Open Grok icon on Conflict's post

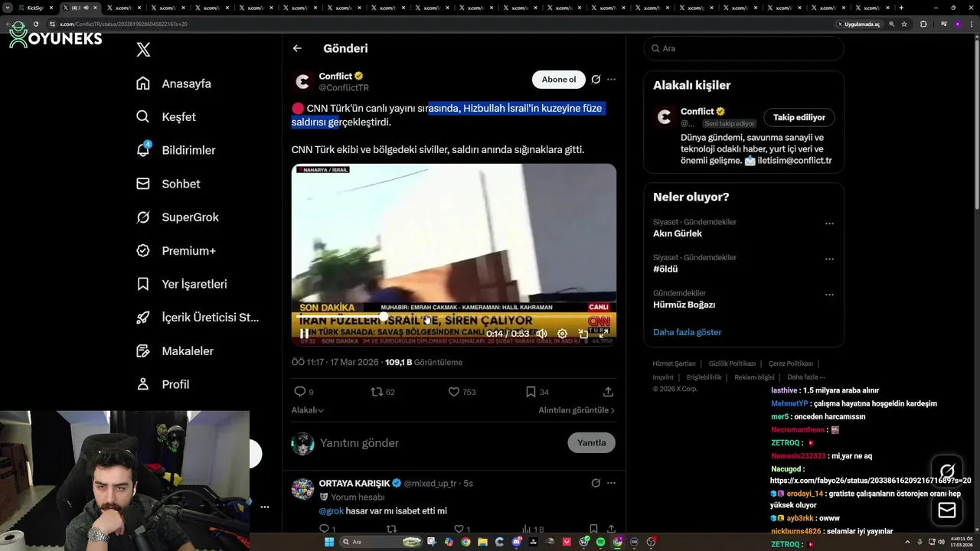coord(596,80)
